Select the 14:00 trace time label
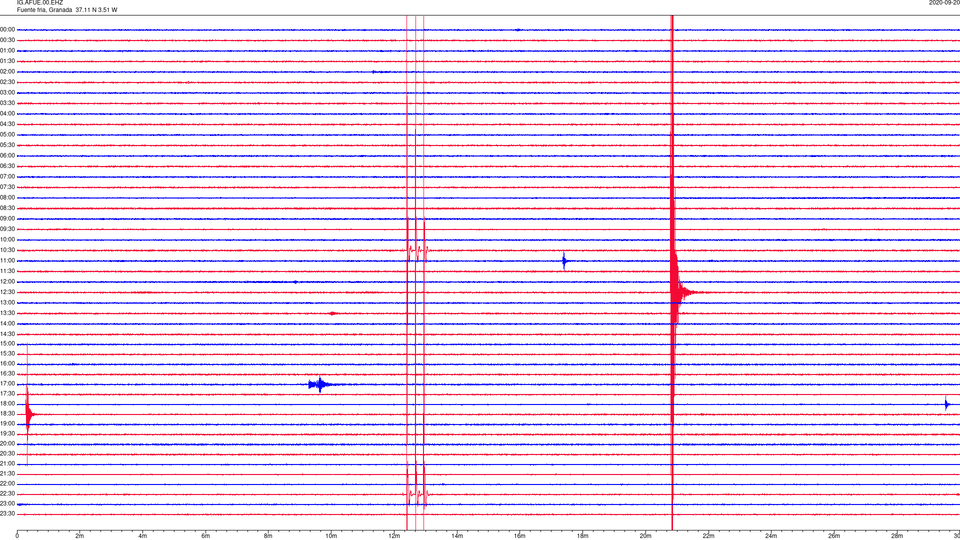 [7, 323]
